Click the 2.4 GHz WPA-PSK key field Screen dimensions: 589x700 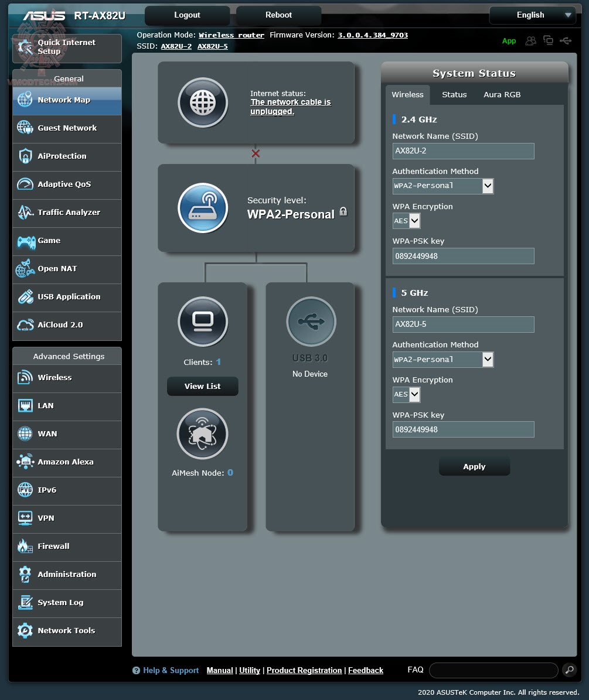tap(463, 256)
